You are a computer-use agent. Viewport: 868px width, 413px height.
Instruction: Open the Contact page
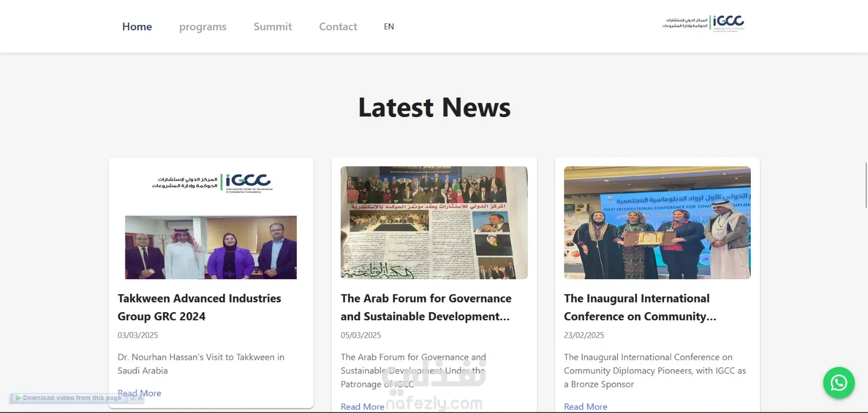click(338, 27)
